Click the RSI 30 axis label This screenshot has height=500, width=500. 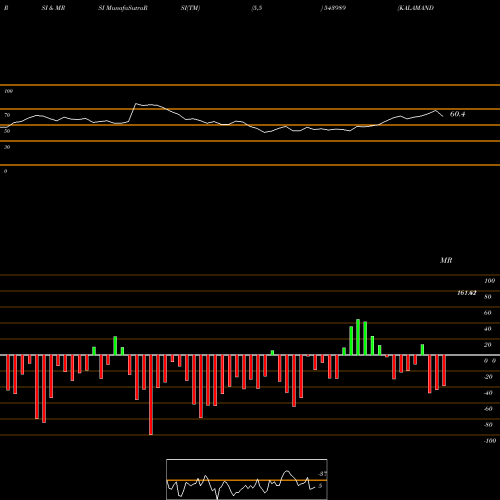7,147
